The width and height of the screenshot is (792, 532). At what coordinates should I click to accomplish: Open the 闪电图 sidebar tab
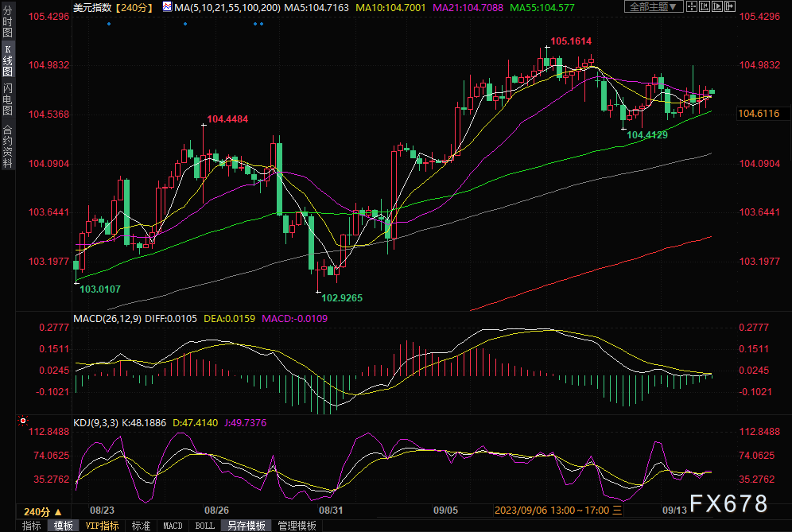[x=7, y=99]
